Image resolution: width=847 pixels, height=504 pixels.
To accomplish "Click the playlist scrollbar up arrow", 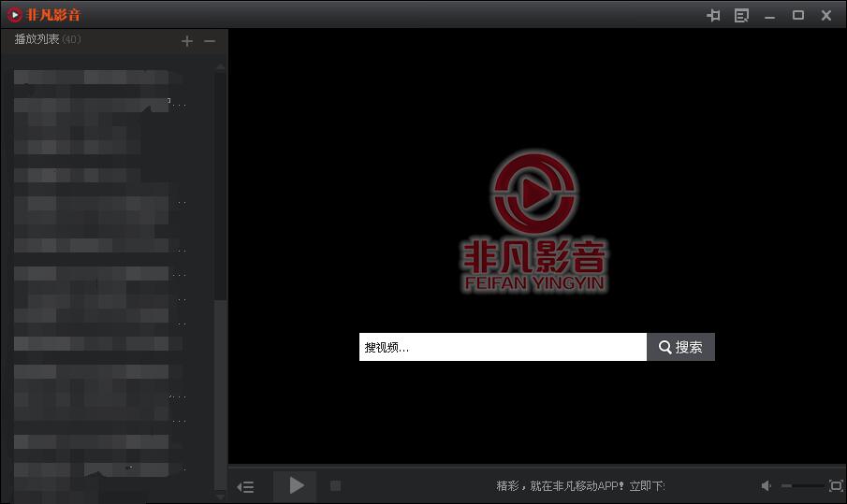I will tap(221, 67).
